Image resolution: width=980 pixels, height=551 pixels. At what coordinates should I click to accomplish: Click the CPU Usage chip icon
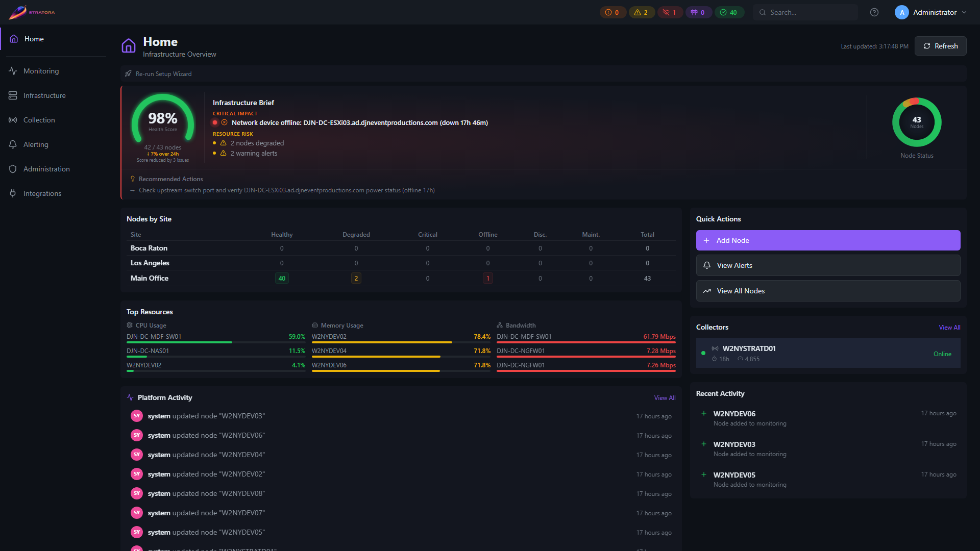(x=130, y=325)
